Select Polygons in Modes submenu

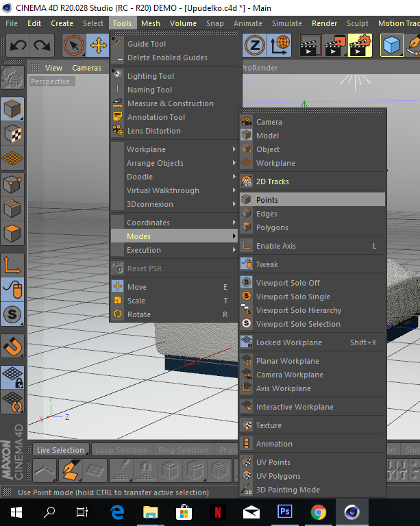pyautogui.click(x=312, y=227)
